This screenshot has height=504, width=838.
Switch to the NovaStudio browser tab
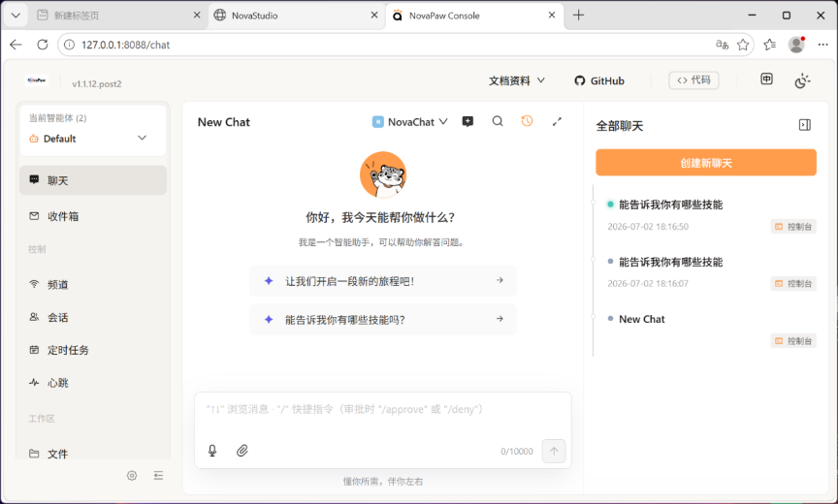click(297, 16)
